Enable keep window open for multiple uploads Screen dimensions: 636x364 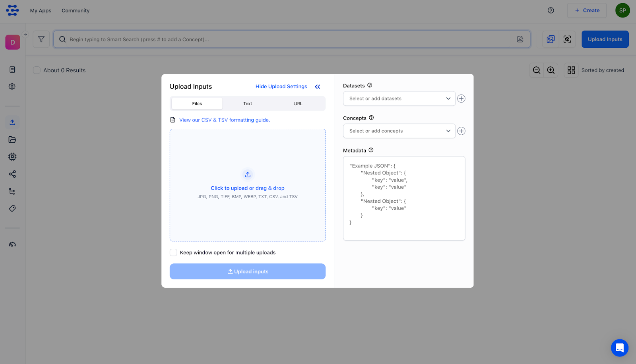click(174, 253)
